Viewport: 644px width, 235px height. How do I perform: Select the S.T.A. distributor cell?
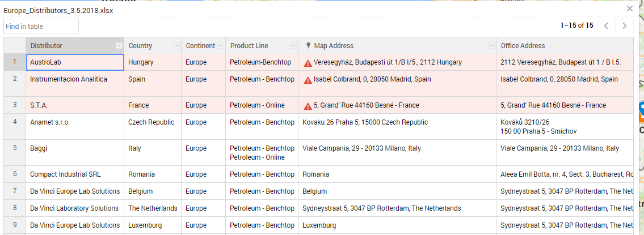[75, 105]
